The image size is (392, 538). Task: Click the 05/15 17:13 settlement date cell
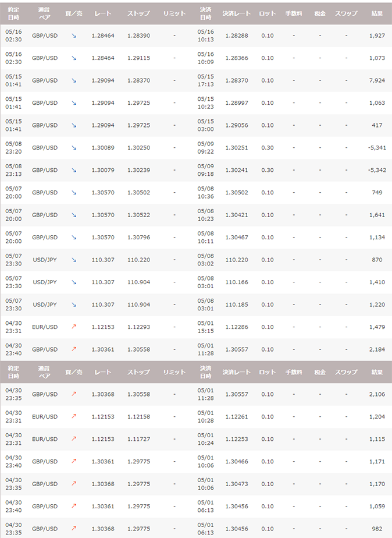click(205, 80)
